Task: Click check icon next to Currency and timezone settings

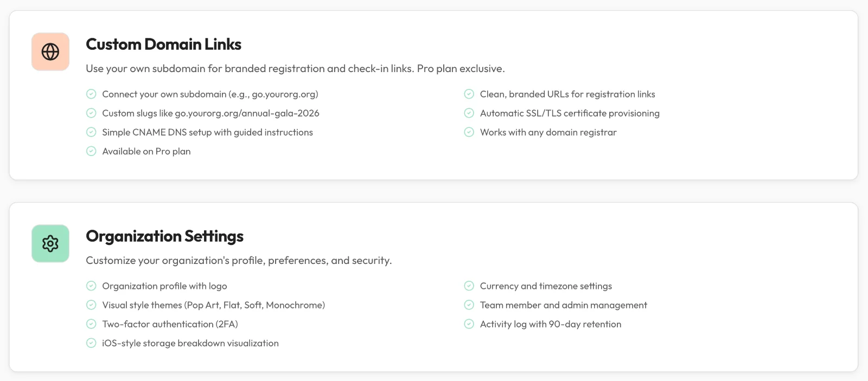Action: tap(469, 286)
